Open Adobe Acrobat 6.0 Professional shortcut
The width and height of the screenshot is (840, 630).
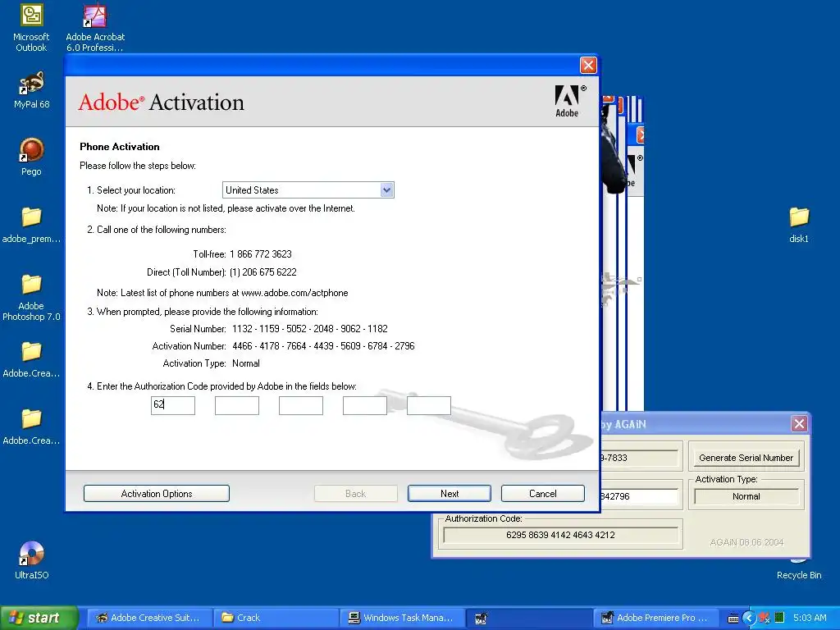(x=95, y=27)
